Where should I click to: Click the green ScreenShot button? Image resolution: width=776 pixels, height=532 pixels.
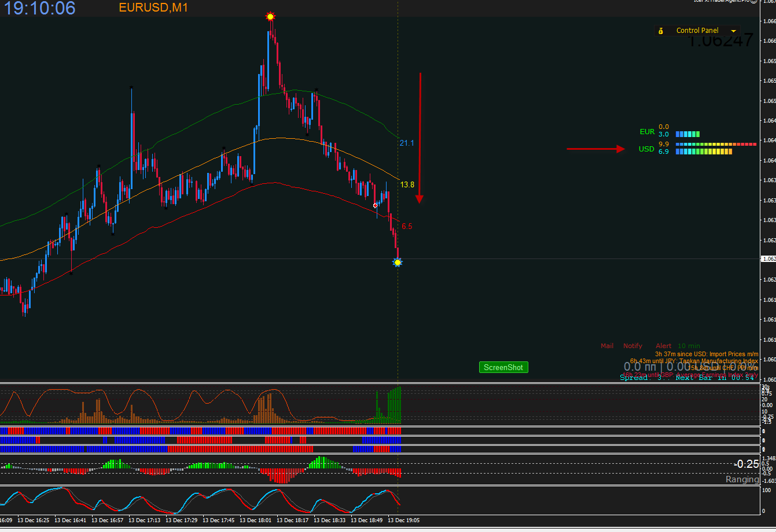click(x=503, y=367)
